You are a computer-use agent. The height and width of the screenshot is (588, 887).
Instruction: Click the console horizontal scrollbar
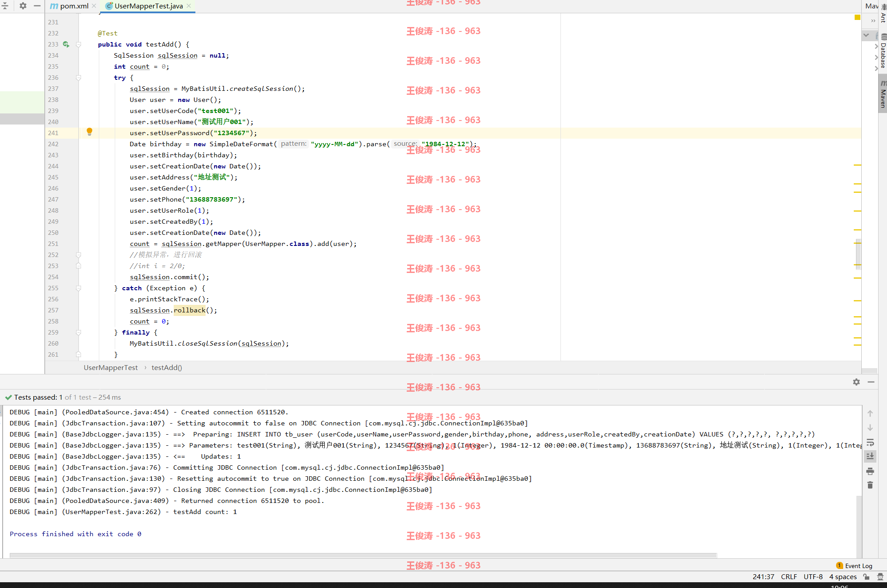point(363,555)
